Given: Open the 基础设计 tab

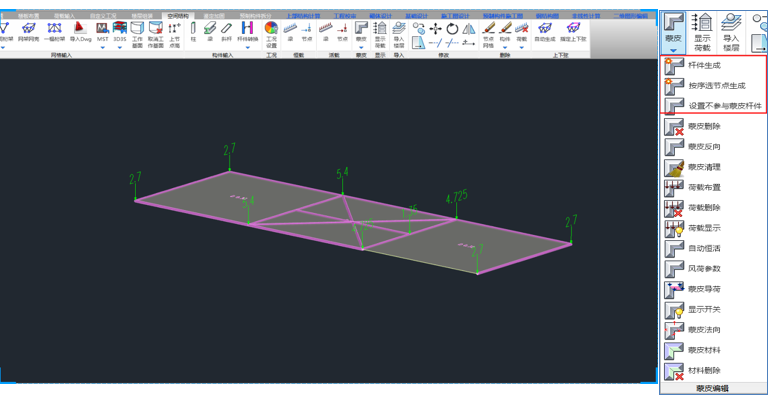Looking at the screenshot, I should 417,16.
